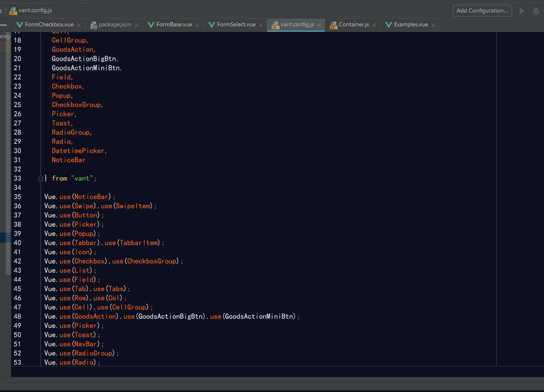
Task: Open the FormBase.vue editor tab
Action: (x=174, y=25)
